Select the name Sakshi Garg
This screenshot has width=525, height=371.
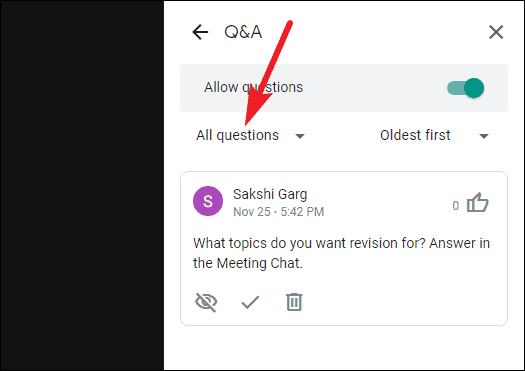click(x=270, y=194)
